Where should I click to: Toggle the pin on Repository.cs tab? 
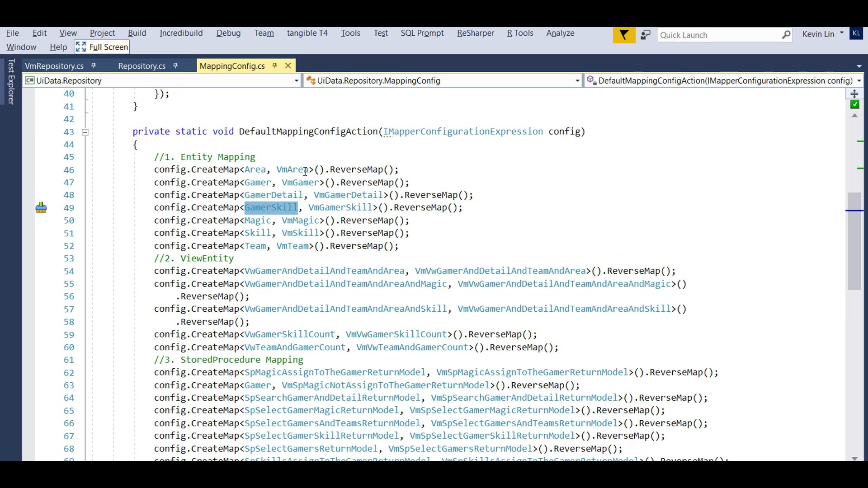(x=175, y=66)
